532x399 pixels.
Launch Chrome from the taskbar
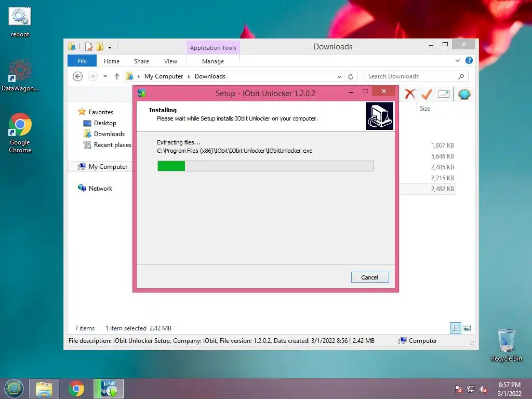(76, 389)
